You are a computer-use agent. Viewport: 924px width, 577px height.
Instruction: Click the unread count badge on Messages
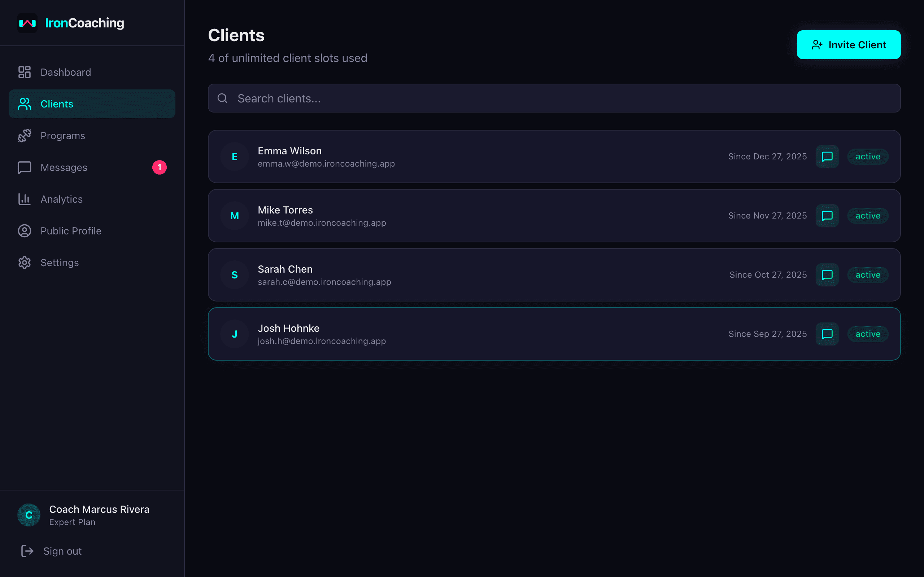pos(160,167)
